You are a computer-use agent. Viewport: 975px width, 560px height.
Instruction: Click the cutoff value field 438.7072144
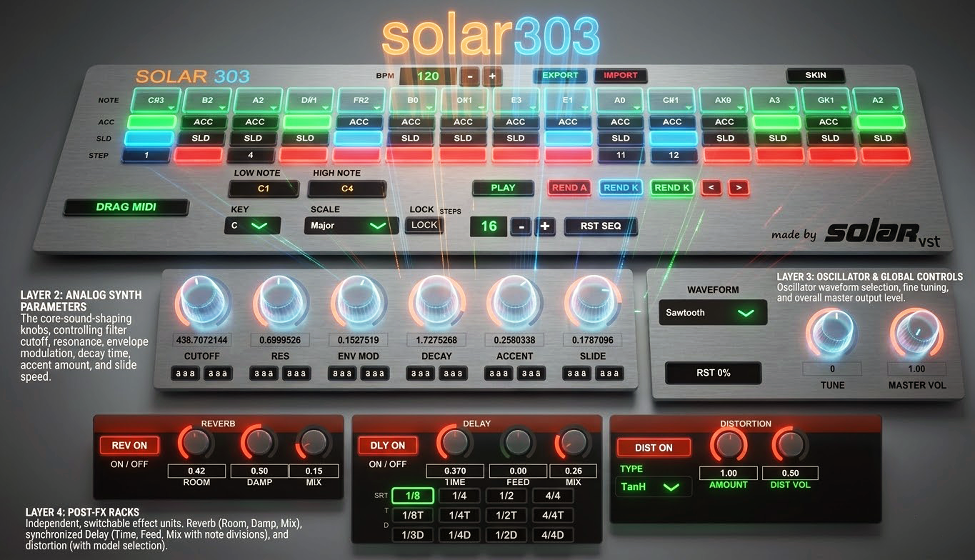pyautogui.click(x=202, y=340)
